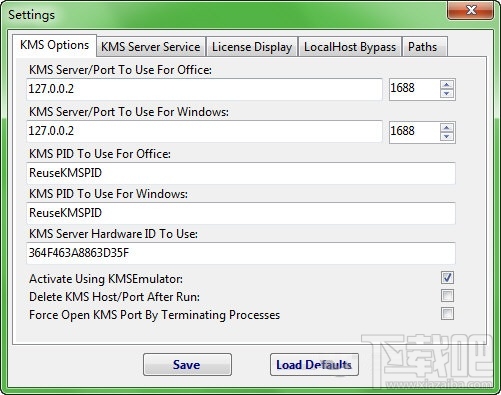Switch to the KMS Options tab
501x395 pixels.
click(55, 45)
